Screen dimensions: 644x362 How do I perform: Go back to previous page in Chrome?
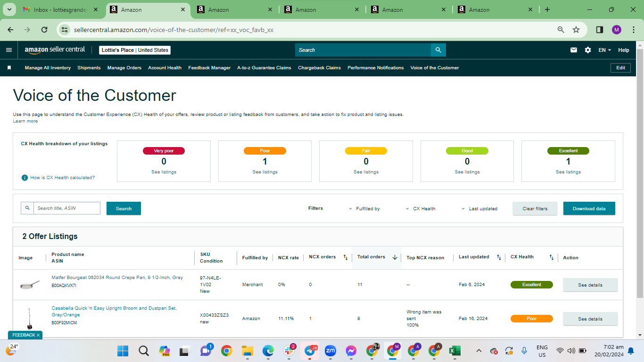[x=11, y=30]
